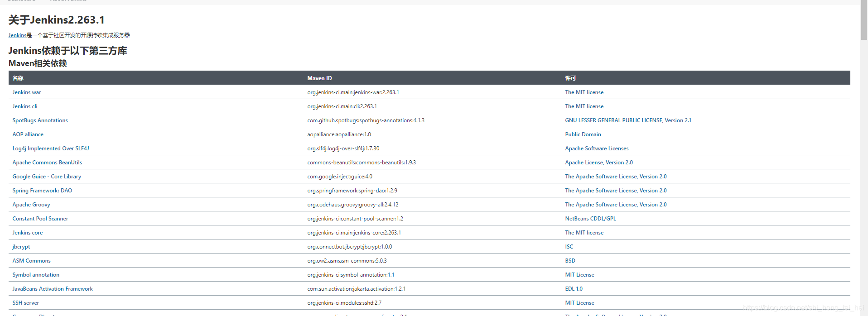This screenshot has height=316, width=868.
Task: Click Maven ID org.jenkins-ci.main:jenkins-core:2.263.1
Action: point(354,233)
